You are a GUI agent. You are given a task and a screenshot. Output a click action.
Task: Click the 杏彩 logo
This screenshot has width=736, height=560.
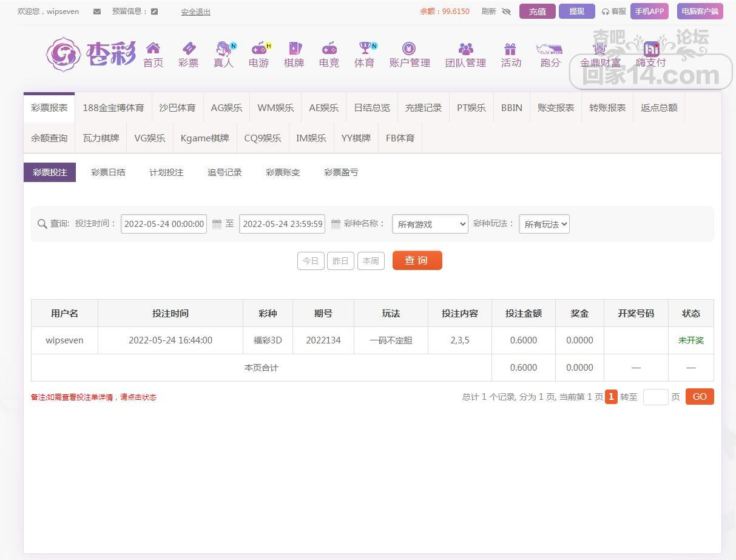[91, 54]
